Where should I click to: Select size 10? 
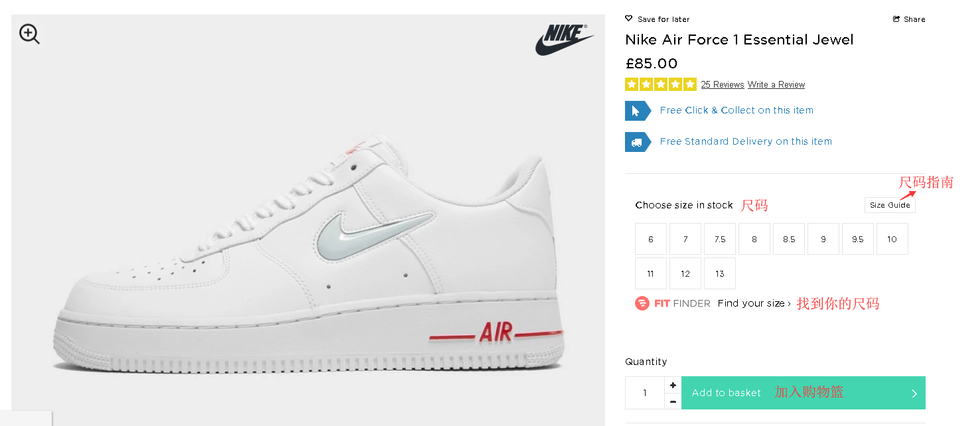click(x=892, y=239)
